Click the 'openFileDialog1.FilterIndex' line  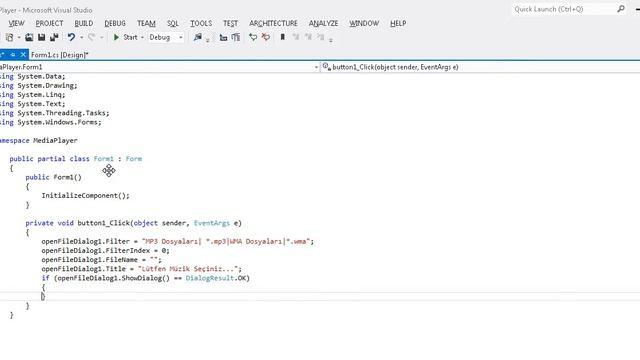click(105, 251)
